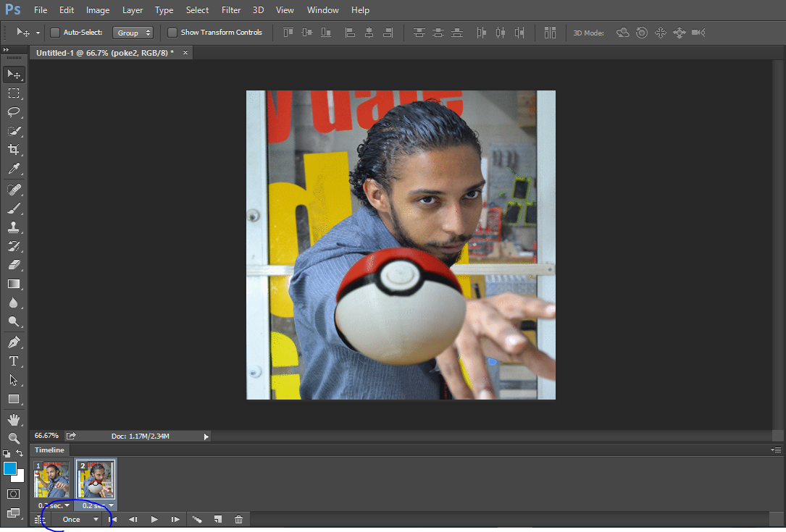This screenshot has width=786, height=532.
Task: Select first frame playback button
Action: tap(113, 520)
